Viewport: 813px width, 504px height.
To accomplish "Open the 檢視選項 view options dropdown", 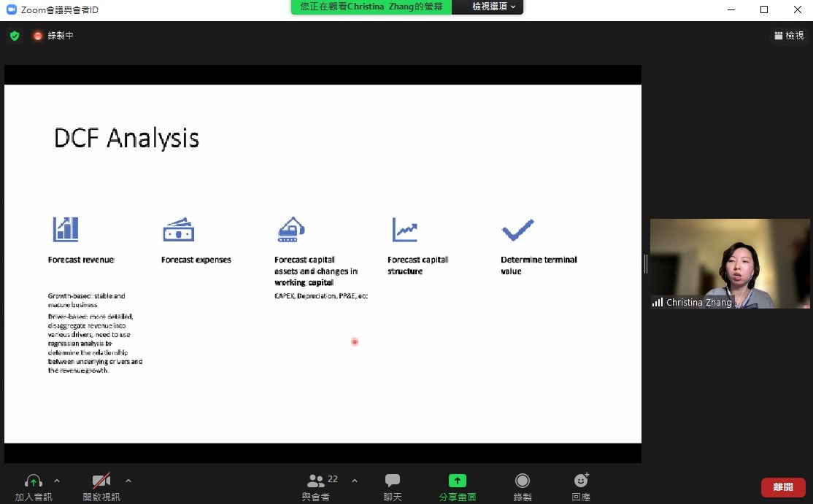I will (493, 7).
